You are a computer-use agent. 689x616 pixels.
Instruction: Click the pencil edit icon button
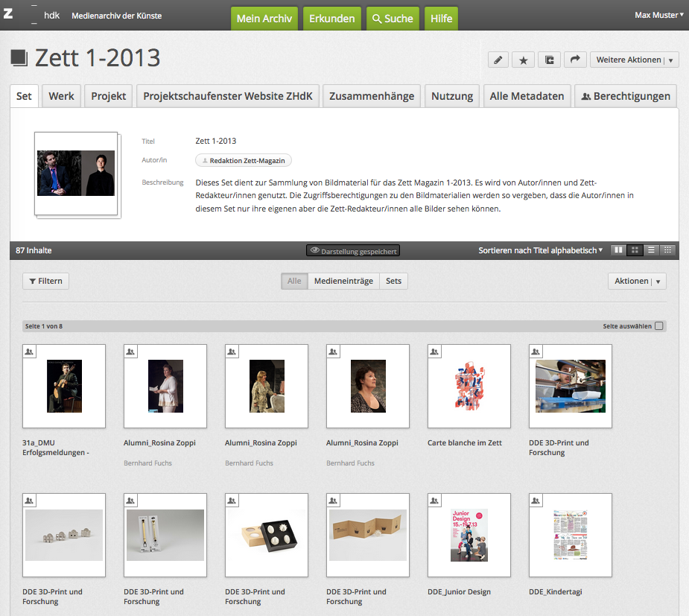499,60
